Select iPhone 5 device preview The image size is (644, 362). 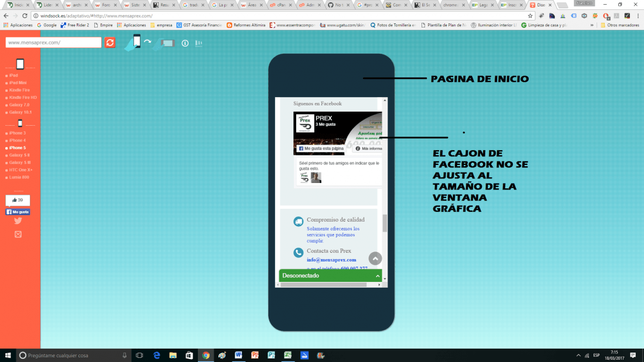pos(17,148)
